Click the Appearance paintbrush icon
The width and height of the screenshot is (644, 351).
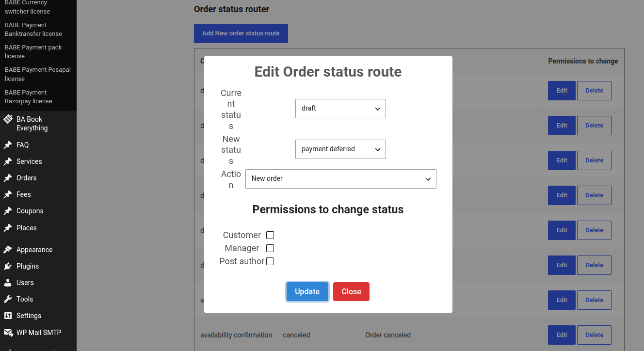click(8, 250)
